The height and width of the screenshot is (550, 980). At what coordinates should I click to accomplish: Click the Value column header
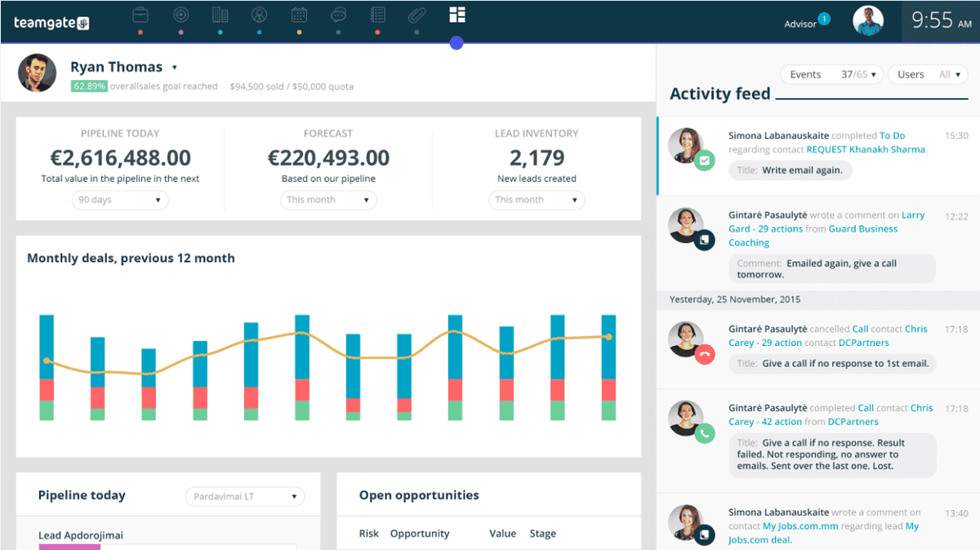click(502, 533)
